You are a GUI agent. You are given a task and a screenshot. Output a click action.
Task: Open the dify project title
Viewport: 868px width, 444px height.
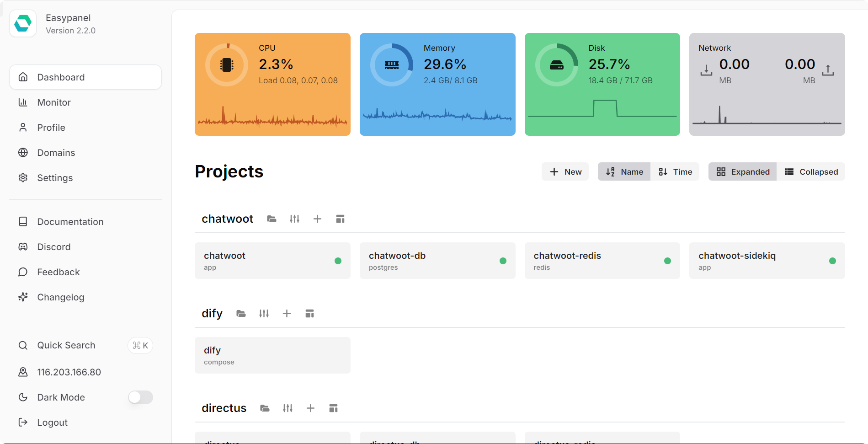coord(212,314)
